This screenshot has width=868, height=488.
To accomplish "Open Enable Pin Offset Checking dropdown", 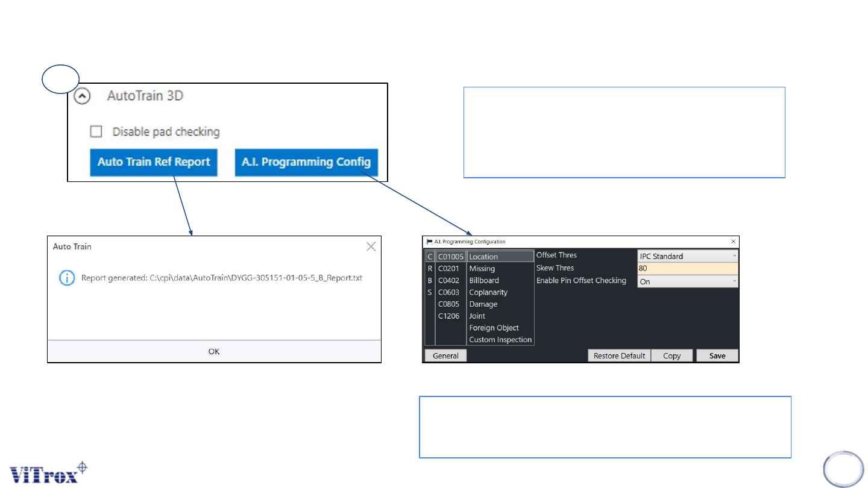I will 688,281.
